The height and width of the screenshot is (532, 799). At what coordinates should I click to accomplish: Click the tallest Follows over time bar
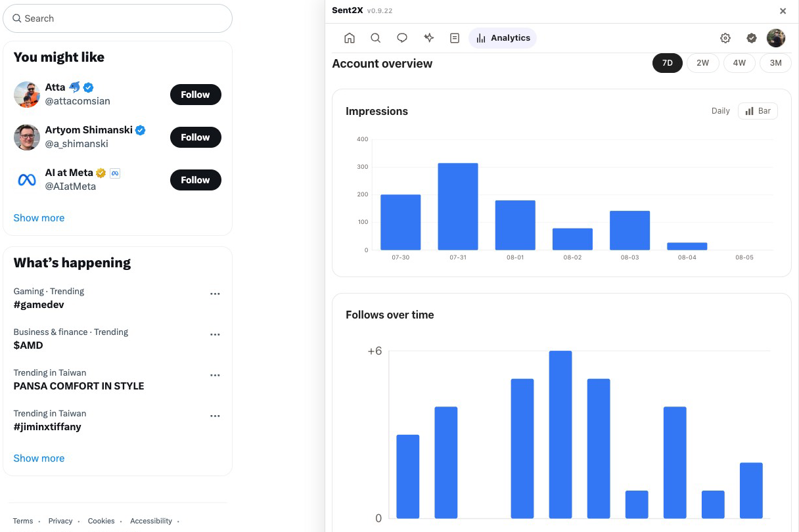tap(560, 435)
